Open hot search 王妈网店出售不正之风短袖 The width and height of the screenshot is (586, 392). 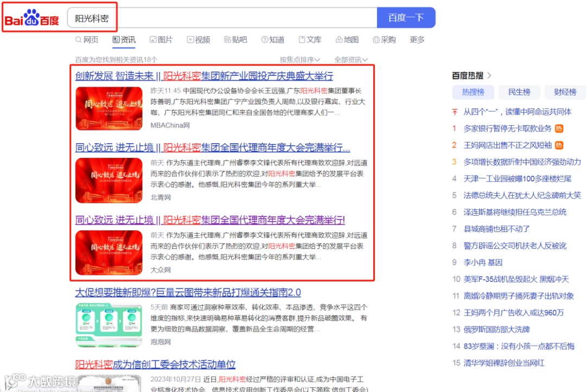(507, 145)
